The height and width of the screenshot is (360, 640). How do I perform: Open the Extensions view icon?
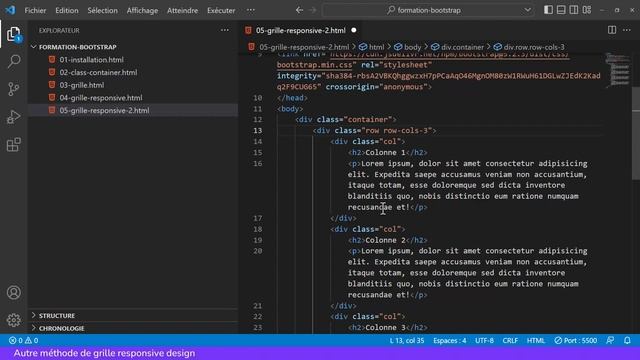click(13, 144)
